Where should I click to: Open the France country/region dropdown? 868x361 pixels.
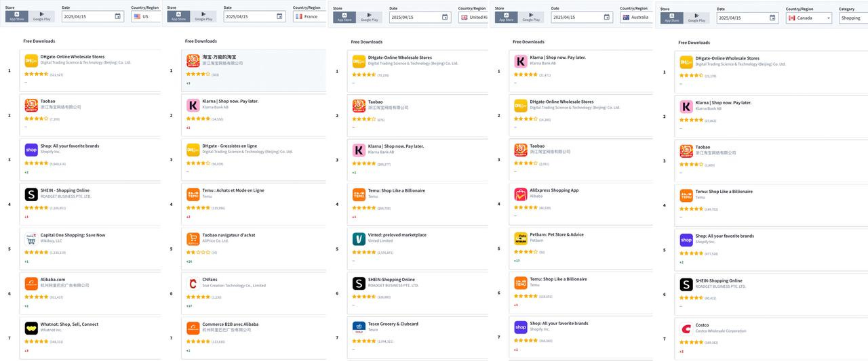click(309, 16)
